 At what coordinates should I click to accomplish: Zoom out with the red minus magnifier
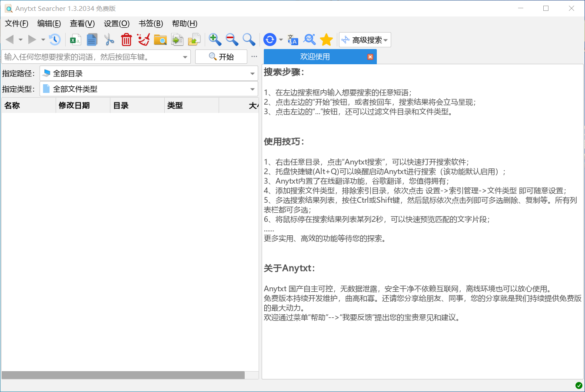click(x=232, y=40)
